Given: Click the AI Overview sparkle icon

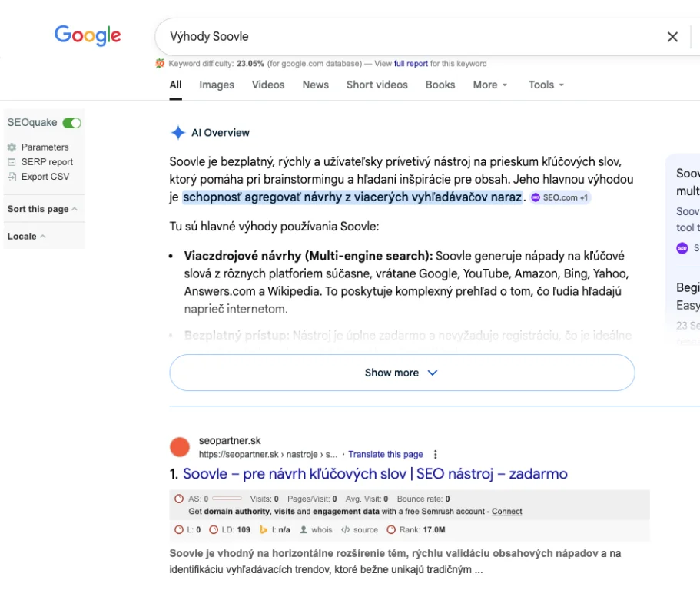Looking at the screenshot, I should click(177, 133).
